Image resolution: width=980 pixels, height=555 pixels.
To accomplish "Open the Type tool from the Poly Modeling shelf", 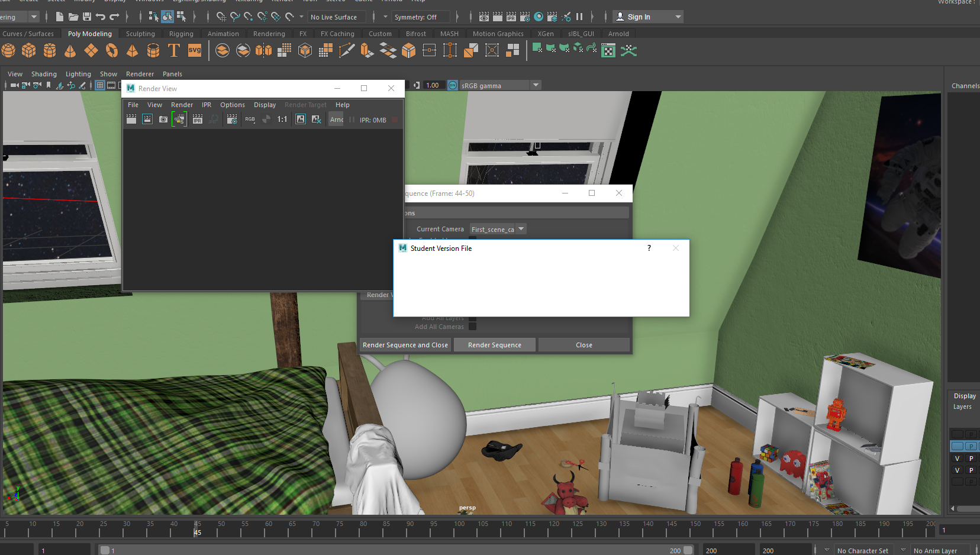I will pyautogui.click(x=173, y=50).
